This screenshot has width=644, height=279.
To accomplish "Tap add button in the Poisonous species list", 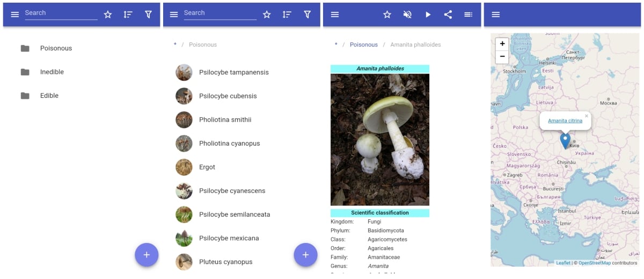I will (305, 255).
